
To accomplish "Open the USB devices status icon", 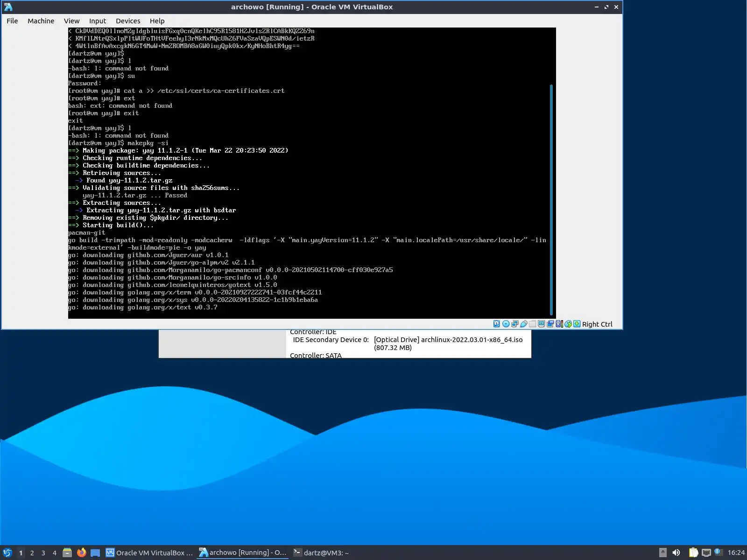I will tap(523, 324).
